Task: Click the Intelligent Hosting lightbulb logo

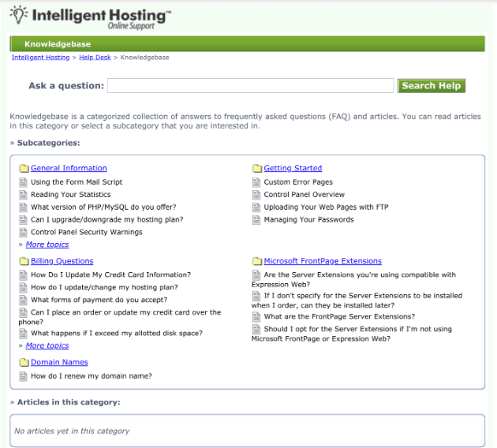Action: tap(19, 15)
